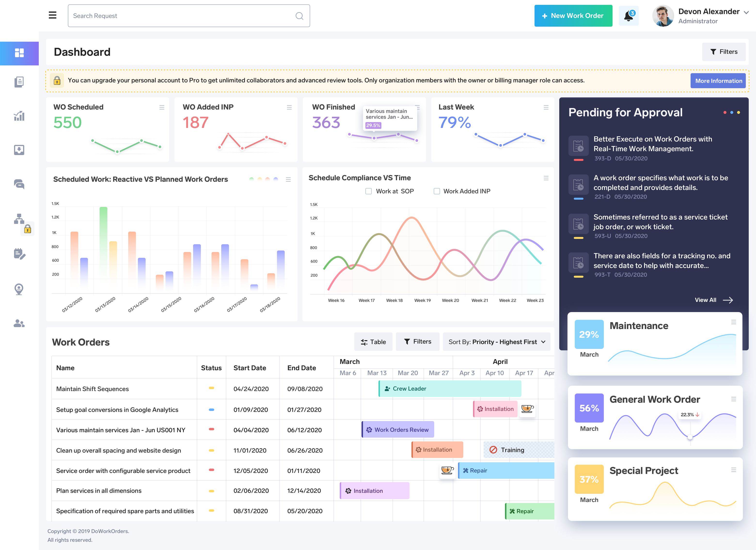Screen dimensions: 756x550
Task: Tick the Work Added INP checkbox
Action: click(437, 191)
